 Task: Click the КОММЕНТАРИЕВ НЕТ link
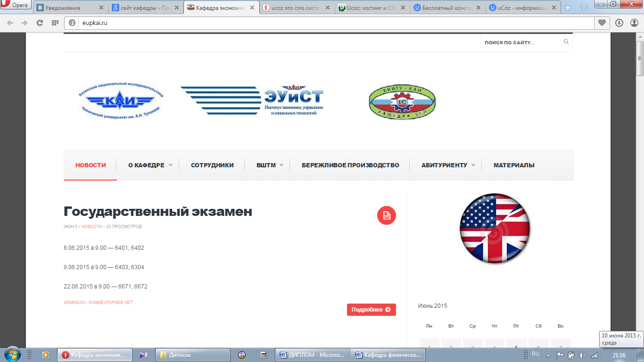(111, 303)
